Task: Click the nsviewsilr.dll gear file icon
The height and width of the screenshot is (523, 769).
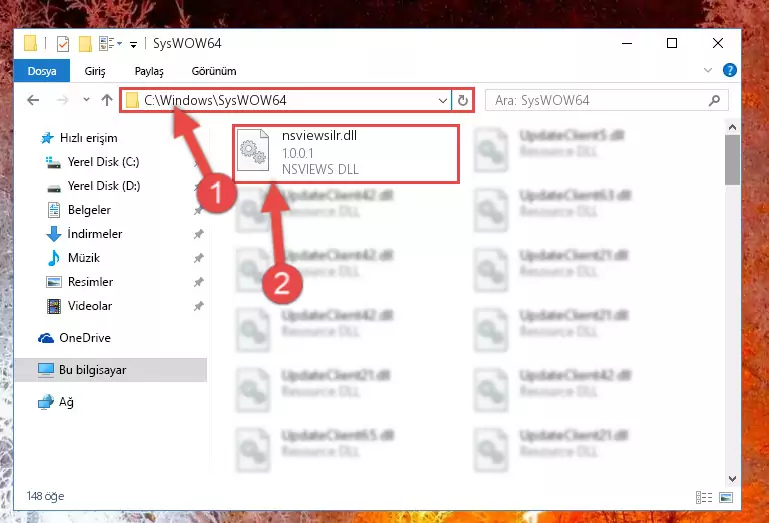Action: pyautogui.click(x=253, y=150)
